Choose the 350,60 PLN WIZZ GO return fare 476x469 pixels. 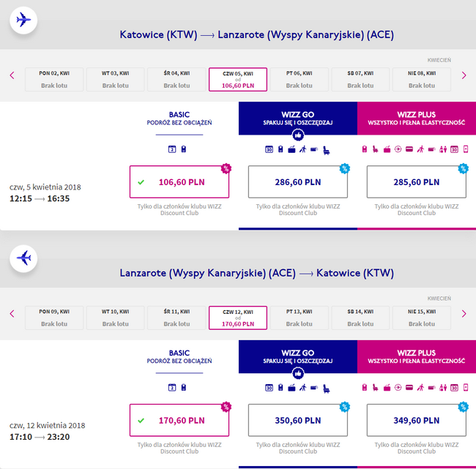(x=297, y=420)
